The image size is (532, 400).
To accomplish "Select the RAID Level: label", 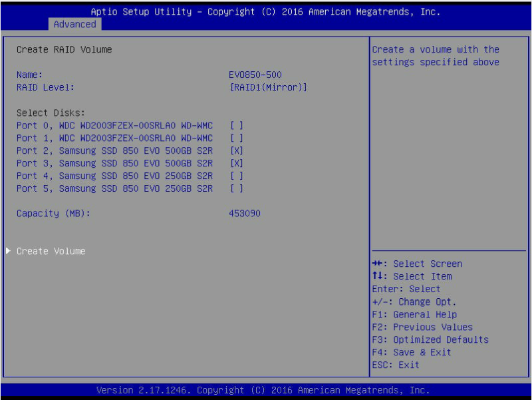I will (x=45, y=88).
